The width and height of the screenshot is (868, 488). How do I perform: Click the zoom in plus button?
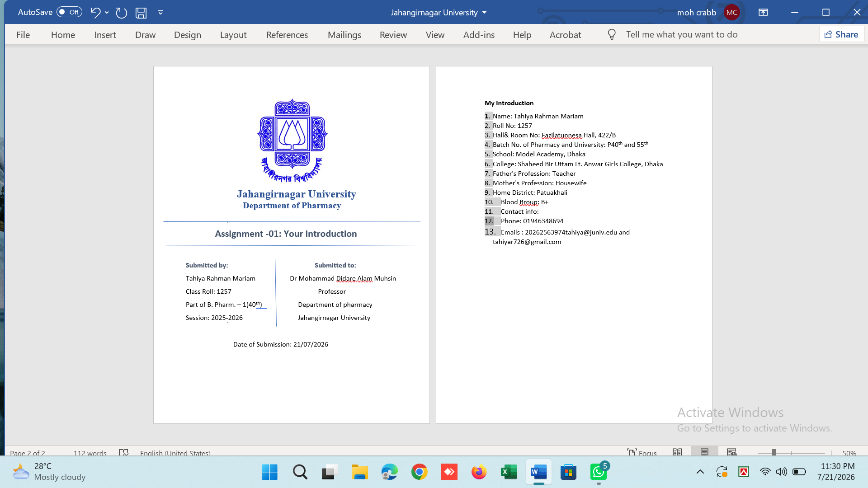click(x=831, y=453)
